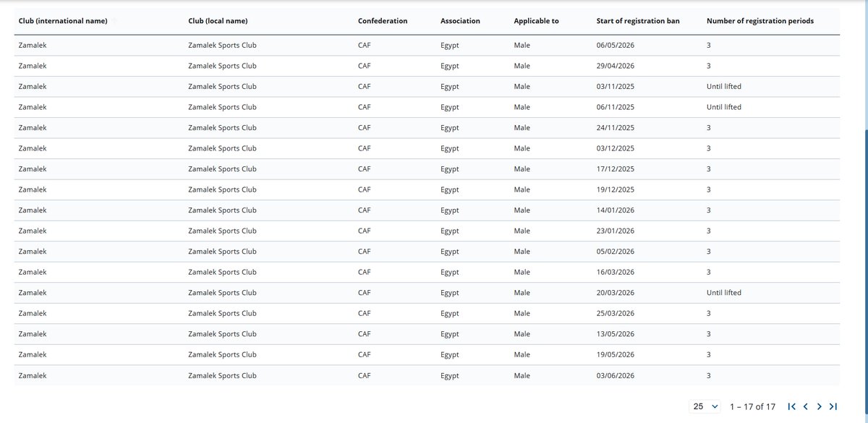The height and width of the screenshot is (423, 868).
Task: Click 'Egypt' in the 03/12/2025 row
Action: point(450,148)
